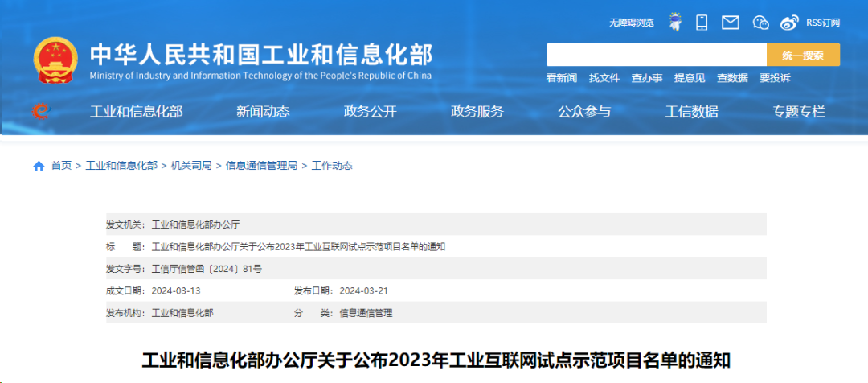Click the 无障碍浏览 accessibility link

[x=632, y=23]
